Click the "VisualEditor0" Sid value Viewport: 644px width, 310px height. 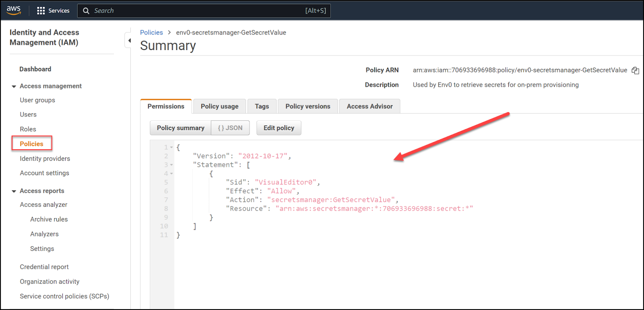(285, 182)
